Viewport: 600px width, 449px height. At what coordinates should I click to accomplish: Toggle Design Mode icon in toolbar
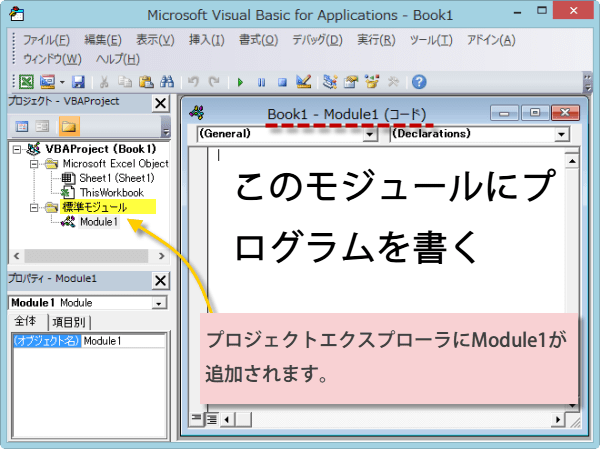tap(304, 82)
